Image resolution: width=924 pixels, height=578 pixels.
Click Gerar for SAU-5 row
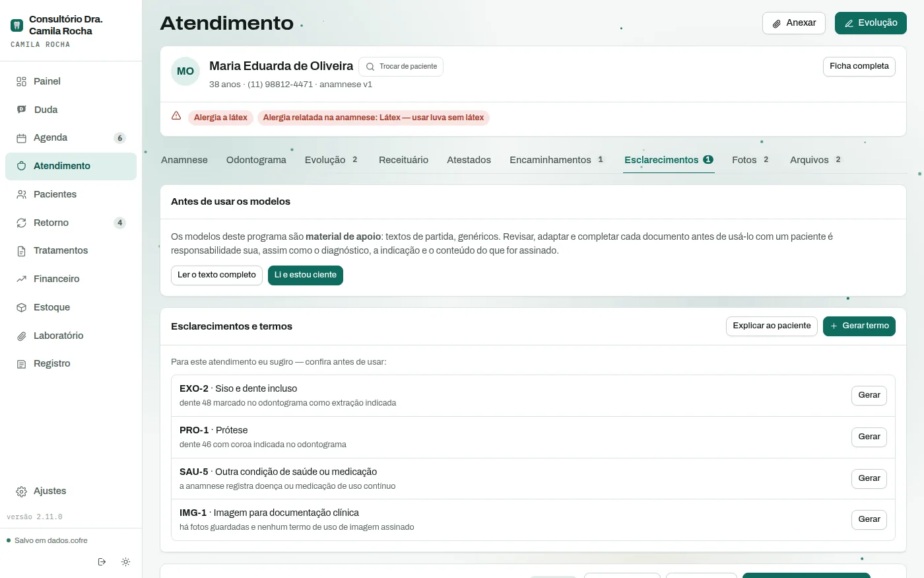[x=869, y=479]
